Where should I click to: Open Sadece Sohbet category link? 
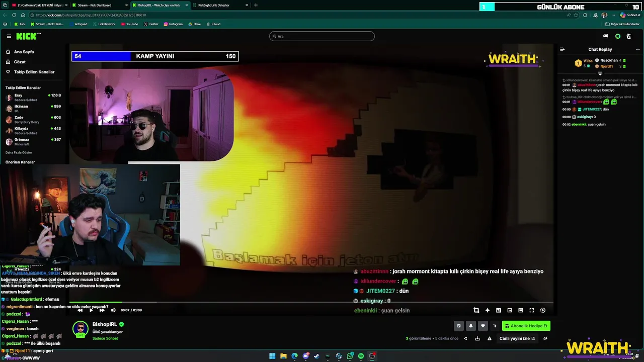pos(105,338)
